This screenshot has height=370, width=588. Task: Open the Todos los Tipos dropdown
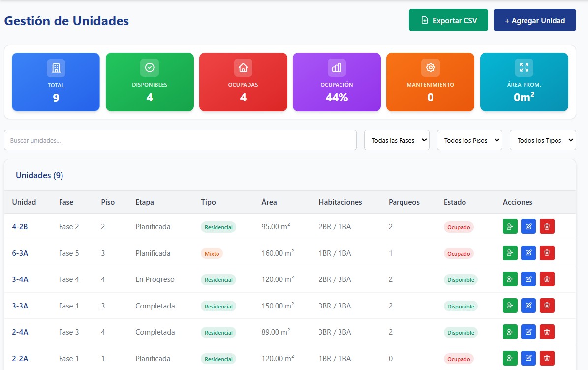[542, 140]
